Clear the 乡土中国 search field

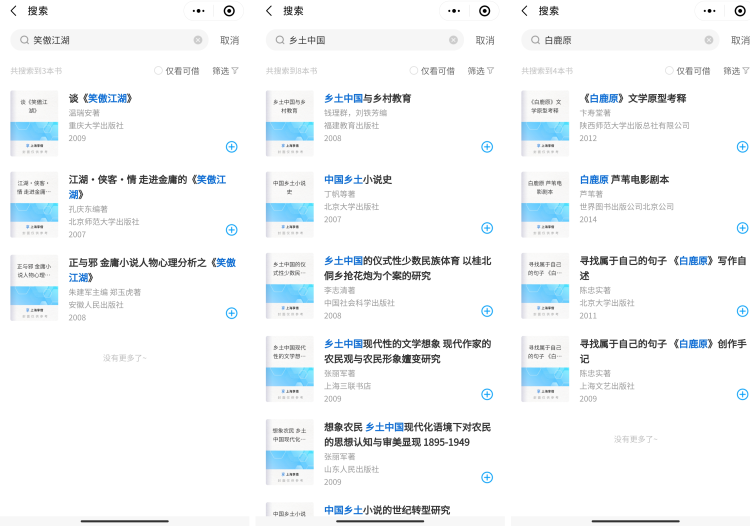coord(453,40)
